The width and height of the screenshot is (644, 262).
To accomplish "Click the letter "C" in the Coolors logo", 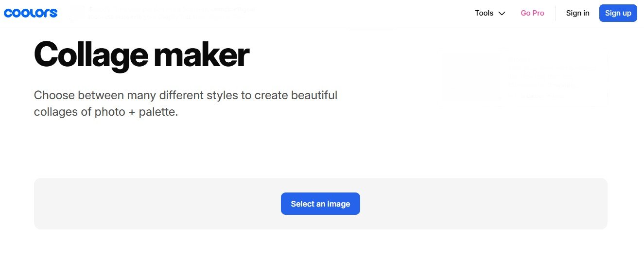I will click(x=8, y=13).
